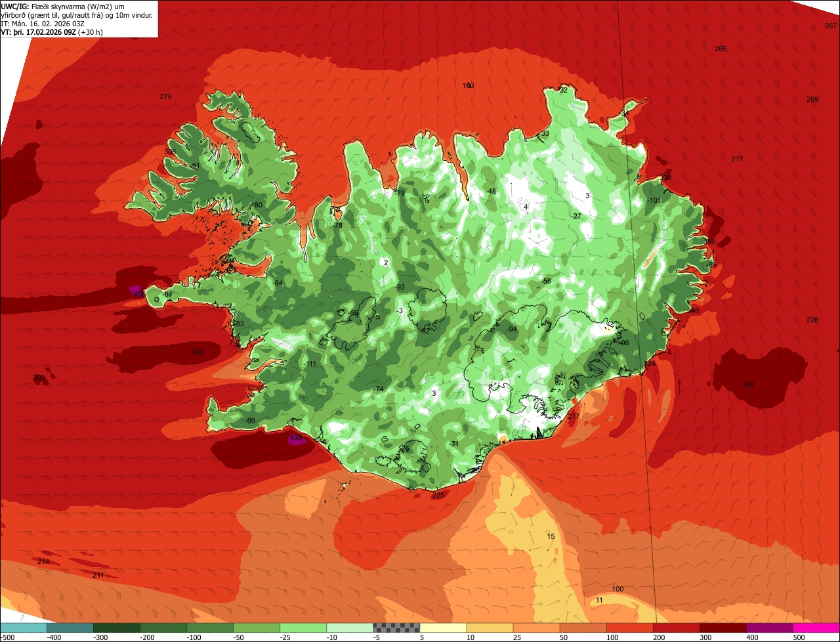Click the map value -71
This screenshot has height=642, width=840.
coord(454,444)
